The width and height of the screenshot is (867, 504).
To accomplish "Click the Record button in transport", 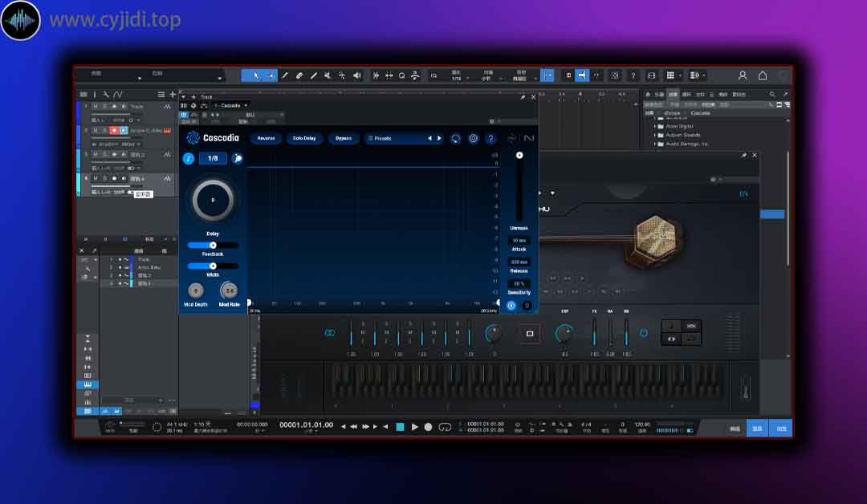I will coord(428,427).
